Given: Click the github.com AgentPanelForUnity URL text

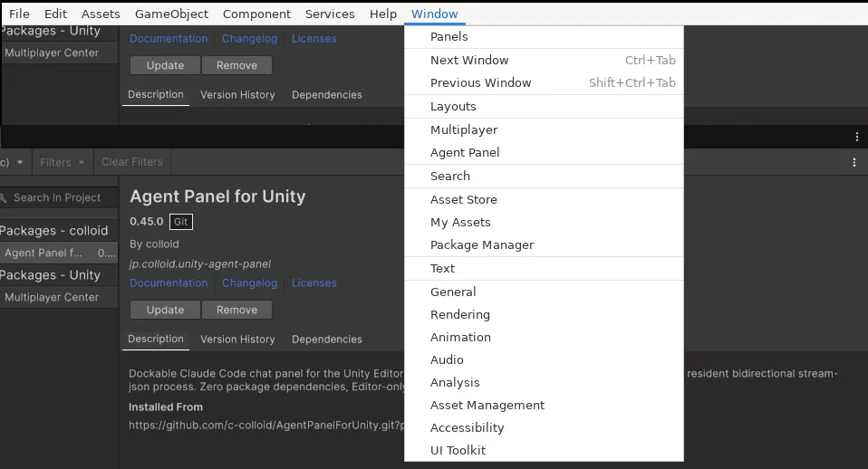Looking at the screenshot, I should point(266,426).
